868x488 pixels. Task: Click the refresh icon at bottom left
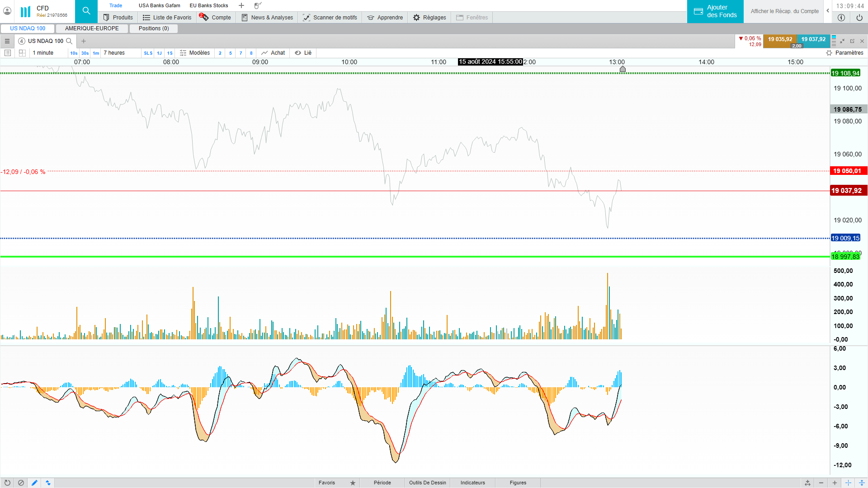(x=7, y=483)
